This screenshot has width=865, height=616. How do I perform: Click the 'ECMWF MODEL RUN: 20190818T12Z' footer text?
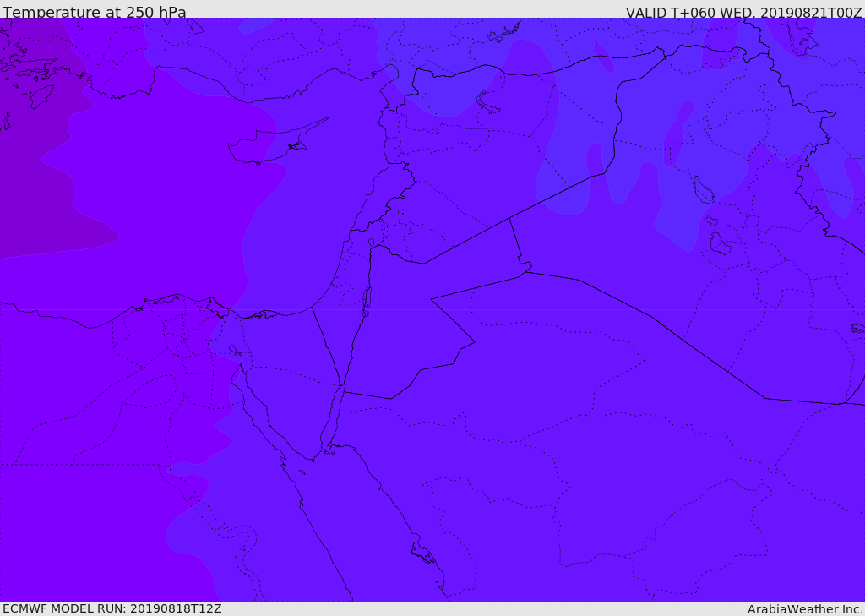click(112, 608)
